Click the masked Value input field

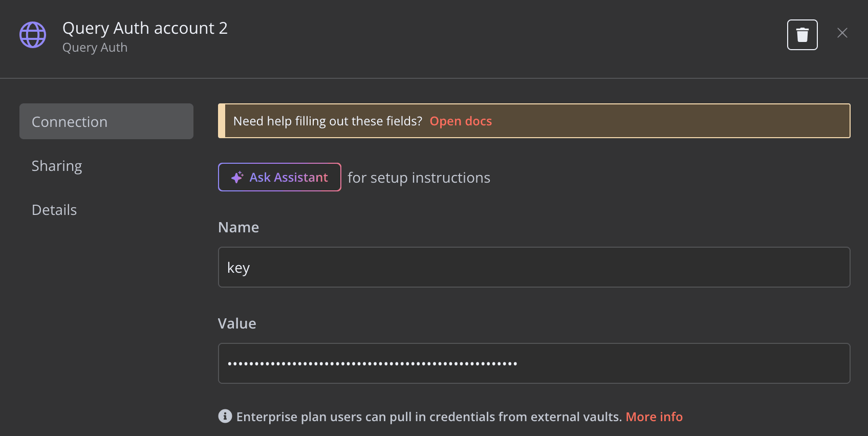(534, 363)
